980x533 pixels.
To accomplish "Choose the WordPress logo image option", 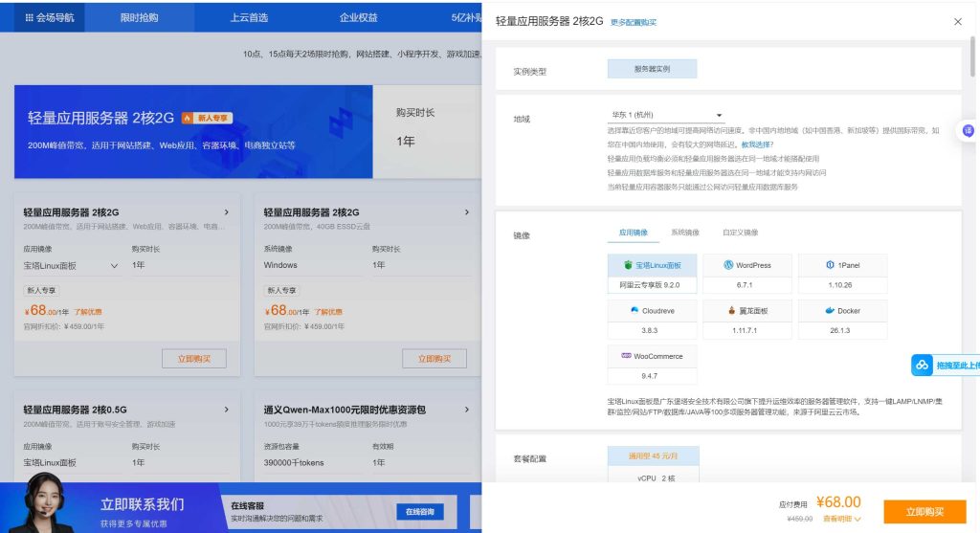I will coord(728,265).
